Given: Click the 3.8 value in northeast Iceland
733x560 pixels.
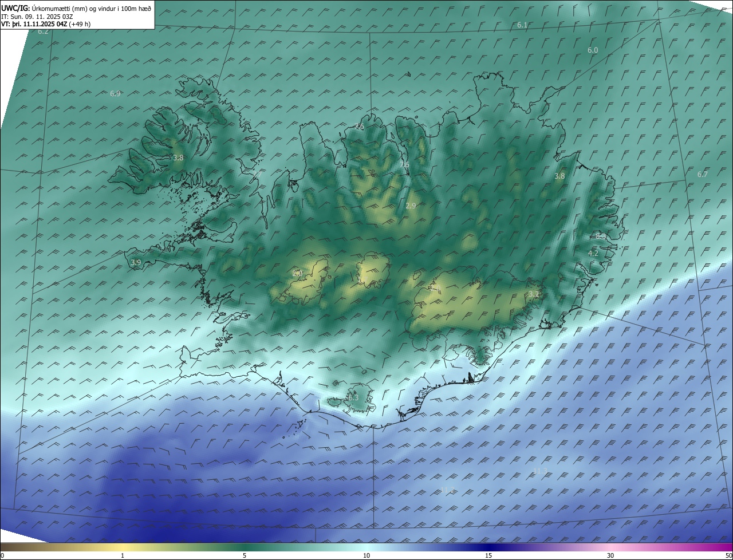Looking at the screenshot, I should coord(559,176).
